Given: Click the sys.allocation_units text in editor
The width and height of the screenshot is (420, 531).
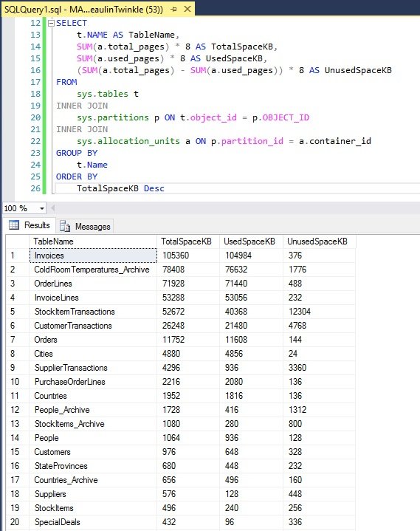Looking at the screenshot, I should 128,141.
